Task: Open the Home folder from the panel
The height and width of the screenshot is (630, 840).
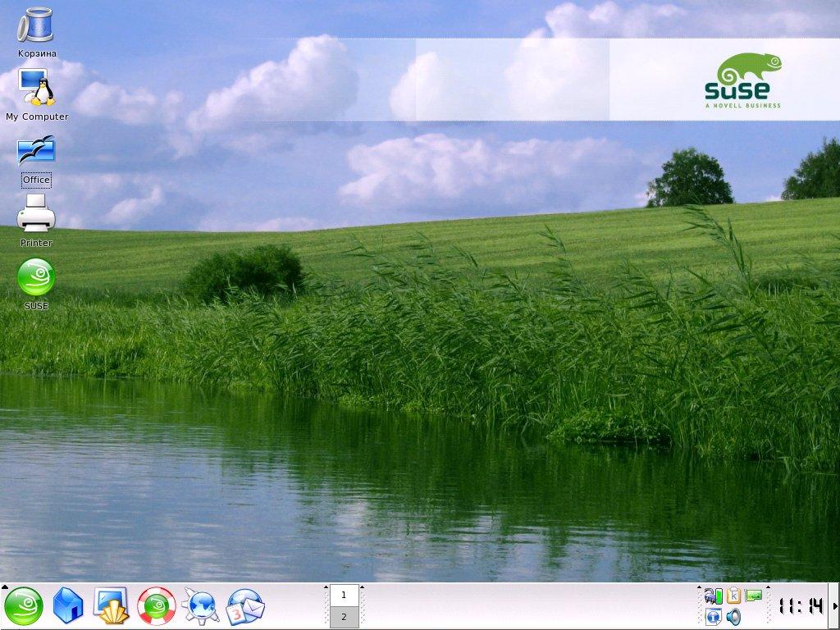Action: pos(68,606)
